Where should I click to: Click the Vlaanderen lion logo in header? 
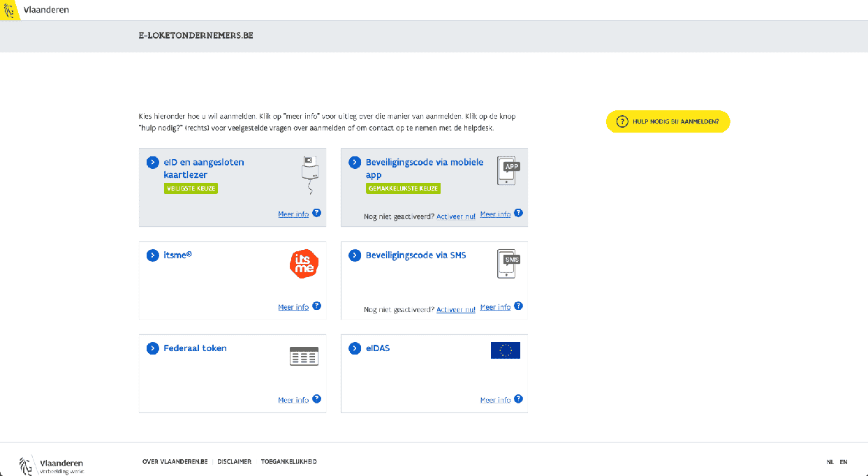click(10, 10)
